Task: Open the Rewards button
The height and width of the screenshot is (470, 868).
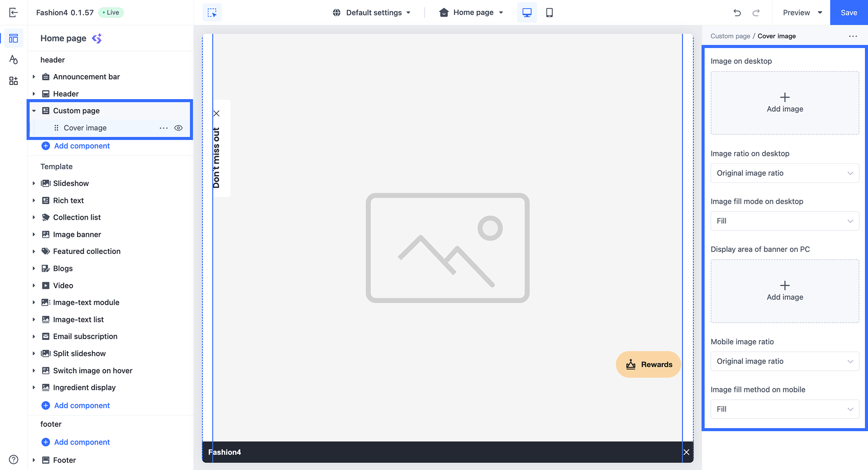Action: click(x=648, y=364)
